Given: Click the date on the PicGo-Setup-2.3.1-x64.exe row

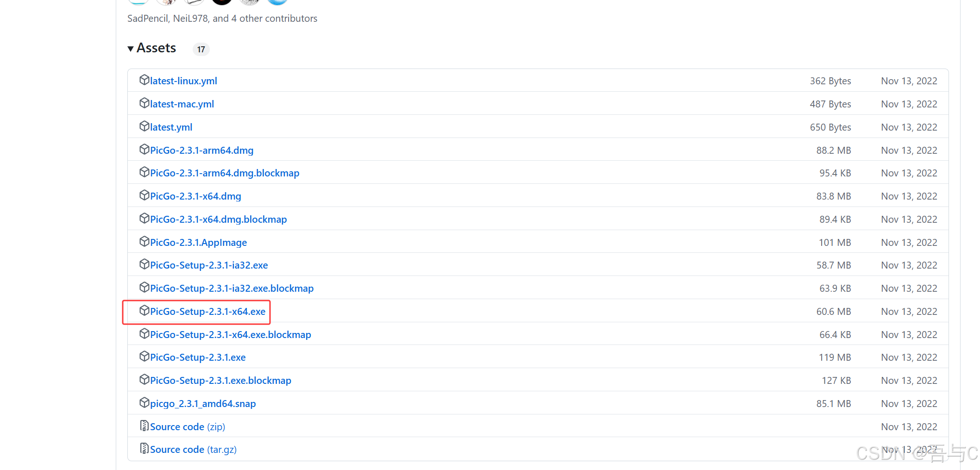Looking at the screenshot, I should [909, 312].
